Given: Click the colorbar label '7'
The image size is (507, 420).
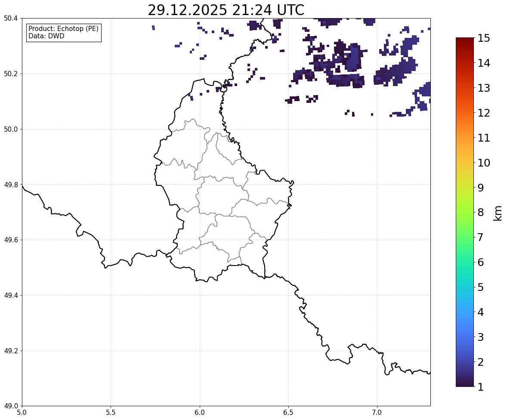Looking at the screenshot, I should 481,237.
